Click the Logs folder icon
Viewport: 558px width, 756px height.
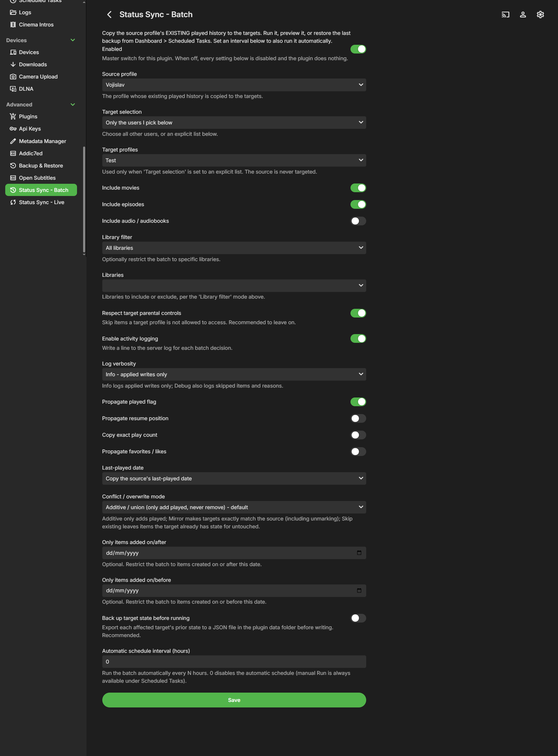[x=13, y=13]
